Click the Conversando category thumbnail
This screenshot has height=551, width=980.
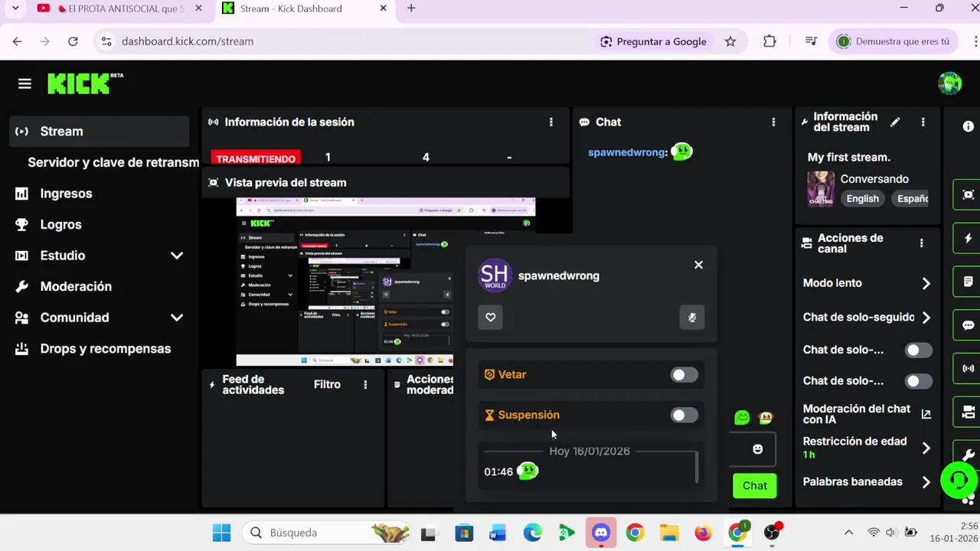(820, 188)
